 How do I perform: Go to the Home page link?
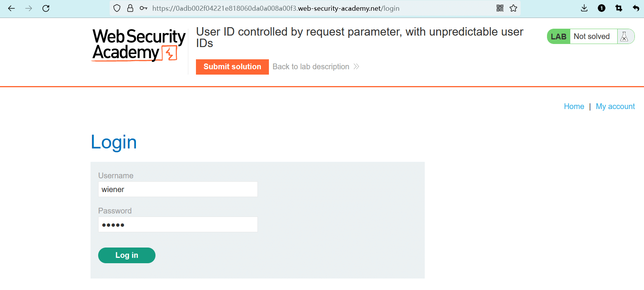(574, 106)
